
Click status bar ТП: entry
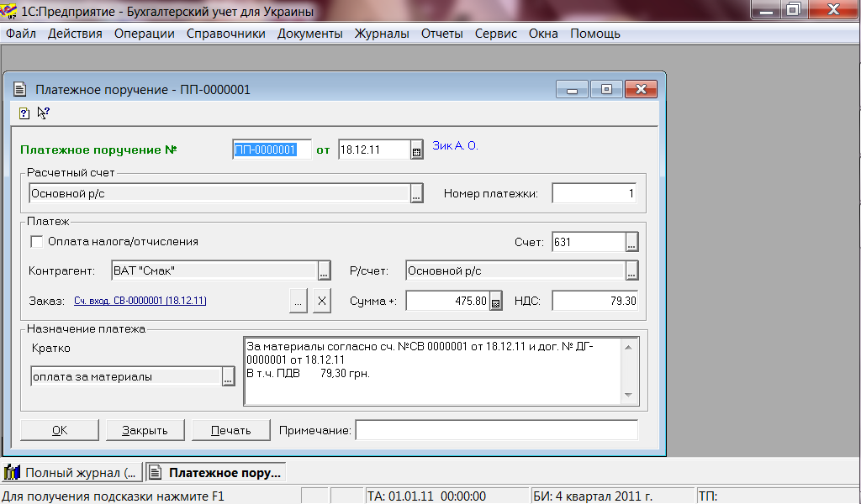point(778,496)
